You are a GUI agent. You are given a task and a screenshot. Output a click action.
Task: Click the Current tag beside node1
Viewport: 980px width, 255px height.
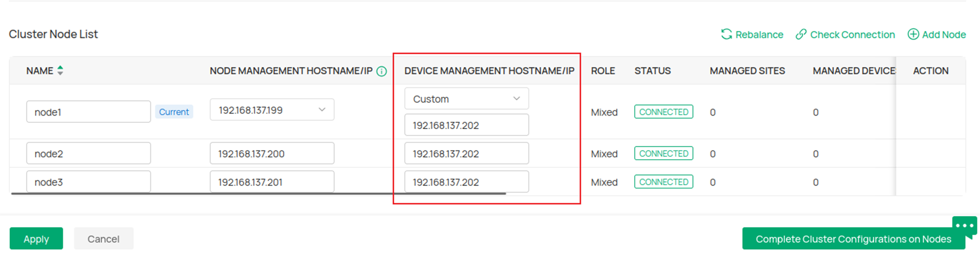pos(174,112)
